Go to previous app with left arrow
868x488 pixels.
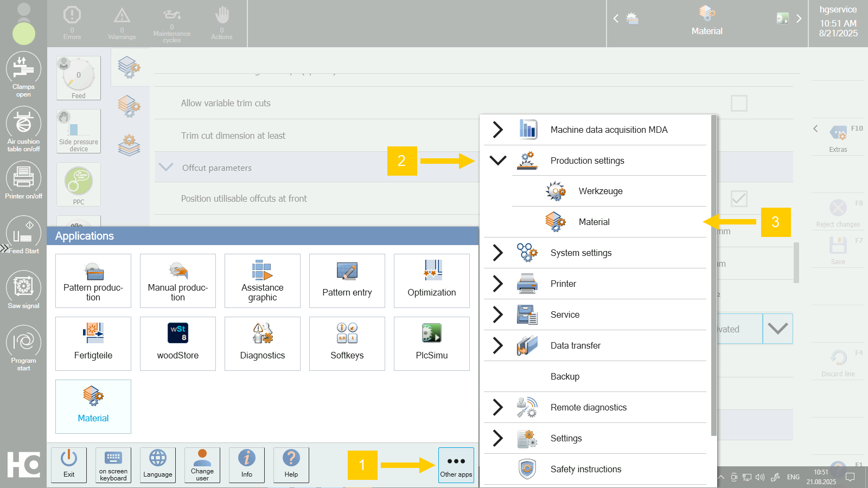click(616, 18)
